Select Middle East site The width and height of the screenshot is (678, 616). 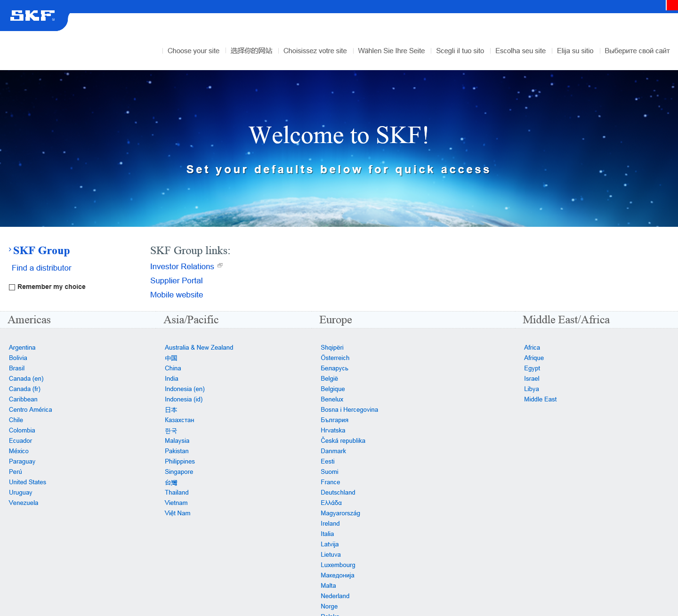pyautogui.click(x=541, y=399)
